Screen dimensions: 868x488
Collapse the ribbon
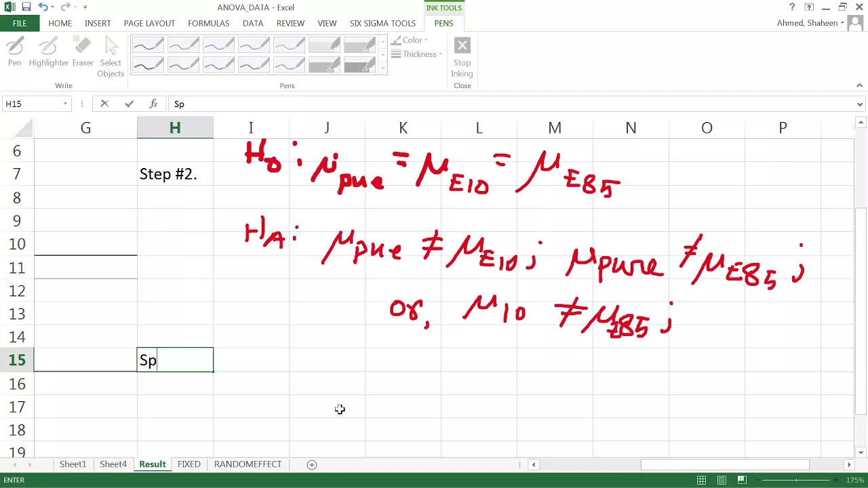click(x=859, y=85)
